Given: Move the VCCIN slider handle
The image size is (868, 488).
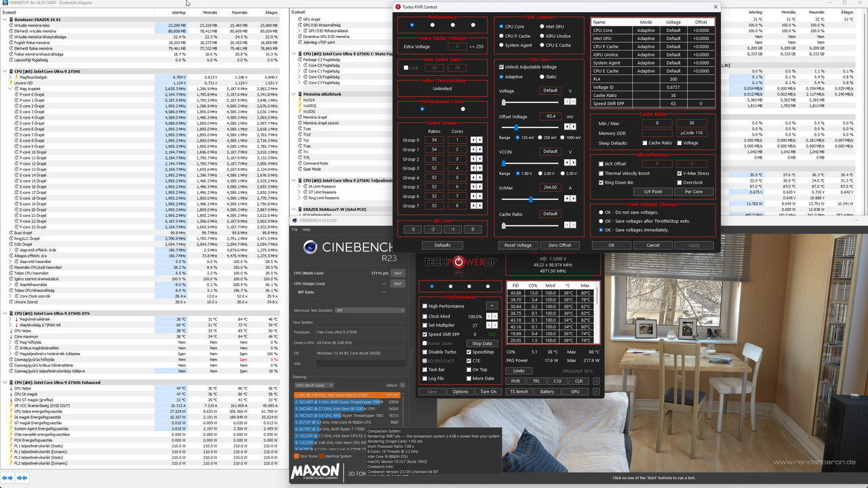Looking at the screenshot, I should (504, 163).
